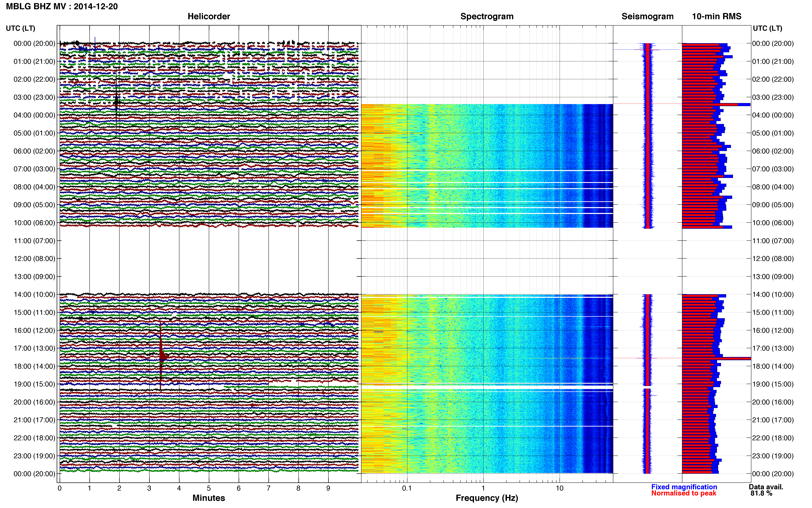Click left time label '17:00 (13:00)'
The width and height of the screenshot is (812, 508).
[34, 348]
